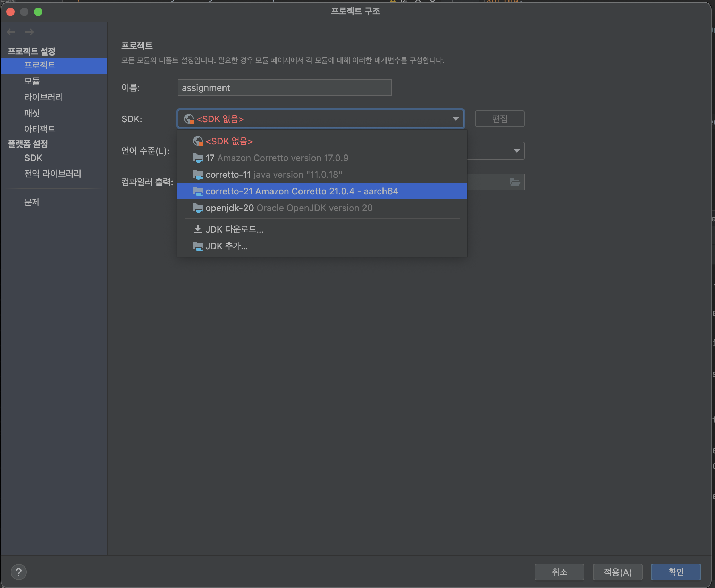
Task: Open 라이브러리 in the sidebar
Action: point(43,97)
